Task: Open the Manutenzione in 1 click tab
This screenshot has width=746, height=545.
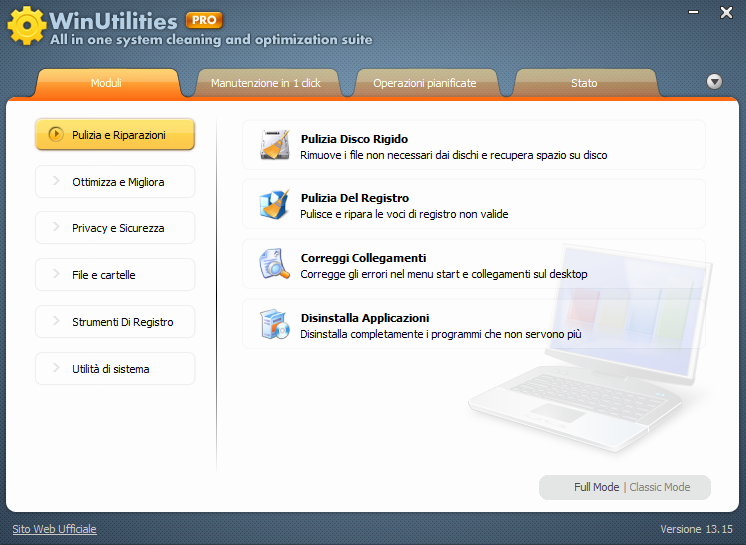Action: [266, 83]
